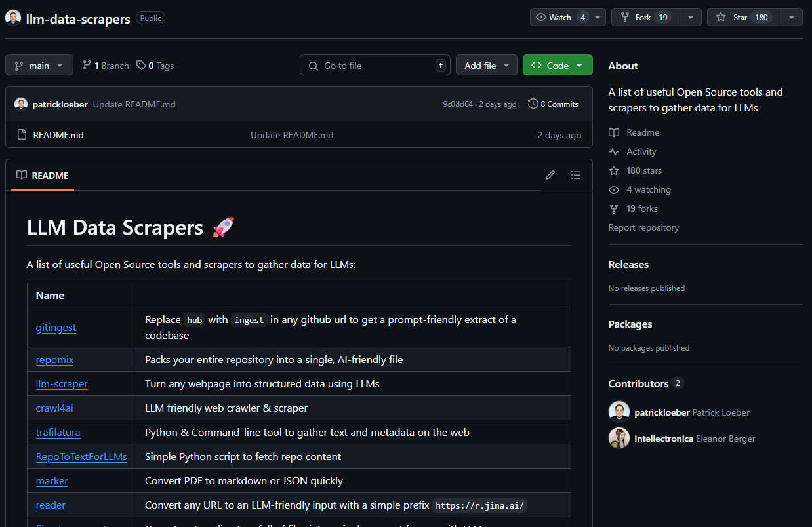The image size is (812, 527).
Task: Click 'Turn any webpage into structured data using LLMs'
Action: click(262, 383)
